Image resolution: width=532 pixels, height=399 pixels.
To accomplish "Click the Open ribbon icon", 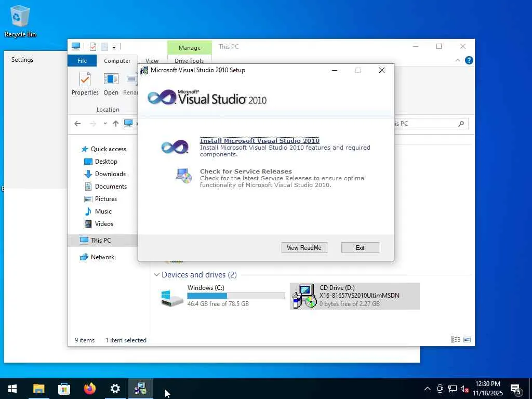I will point(111,84).
